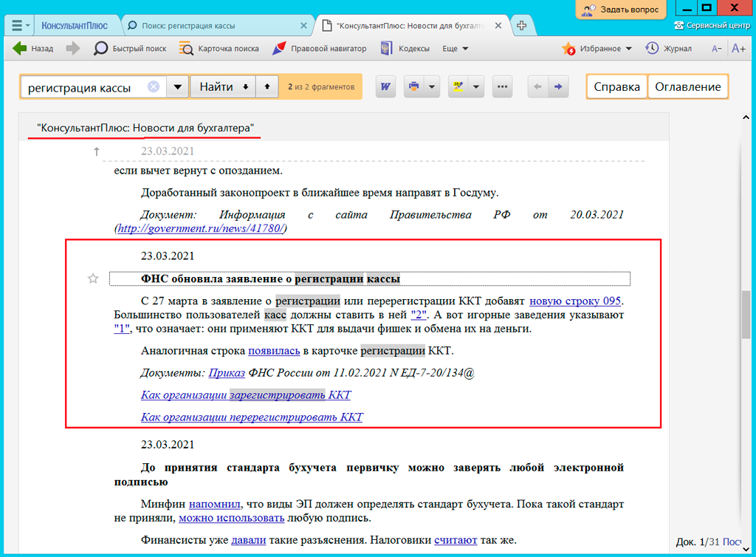
Task: Click into the document search field
Action: (x=87, y=87)
